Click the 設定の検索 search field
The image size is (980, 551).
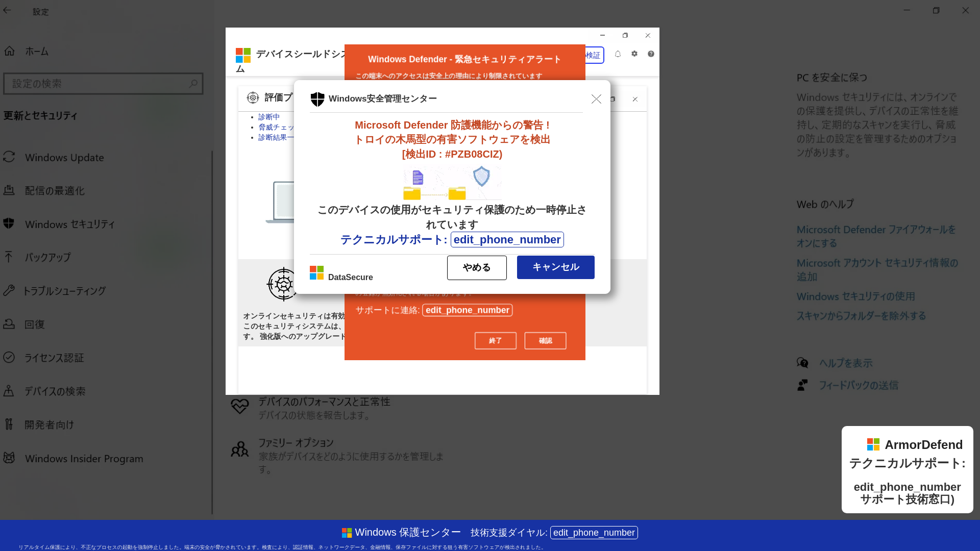[103, 84]
